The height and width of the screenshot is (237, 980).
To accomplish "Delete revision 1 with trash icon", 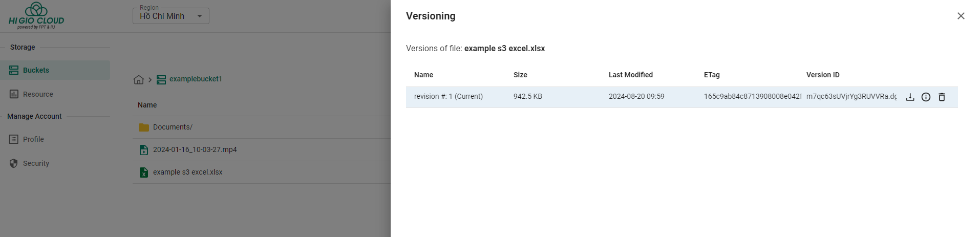I will coord(942,97).
